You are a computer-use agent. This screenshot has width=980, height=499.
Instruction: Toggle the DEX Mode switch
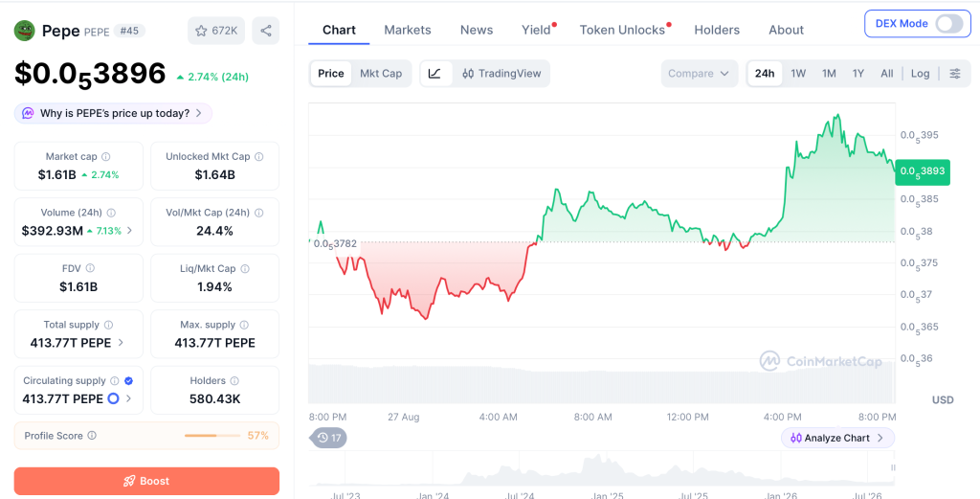tap(948, 24)
